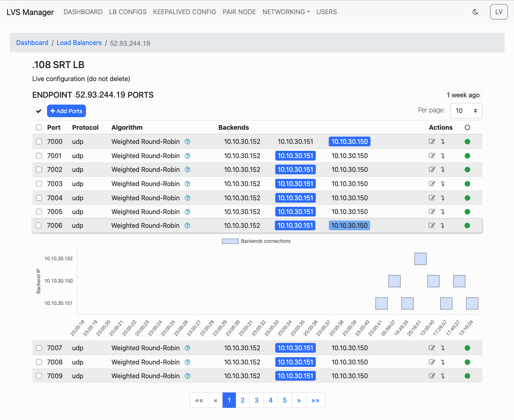Check the port 7009 row checkbox
The width and height of the screenshot is (514, 420).
point(39,376)
